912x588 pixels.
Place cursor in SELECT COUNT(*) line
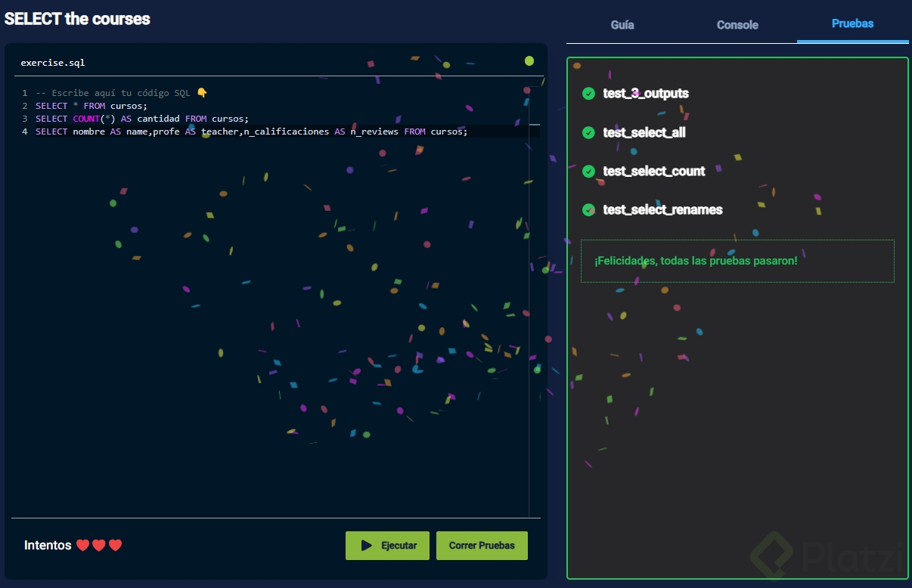coord(142,119)
